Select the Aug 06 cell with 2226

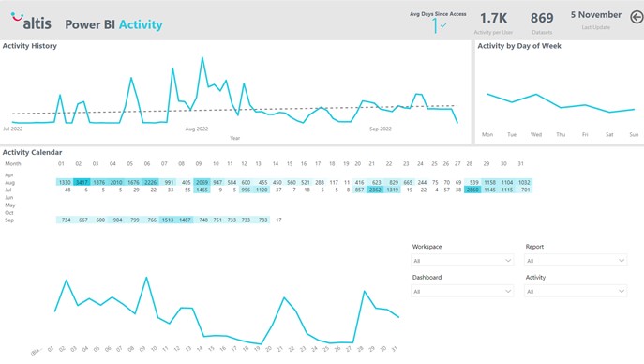coord(150,182)
